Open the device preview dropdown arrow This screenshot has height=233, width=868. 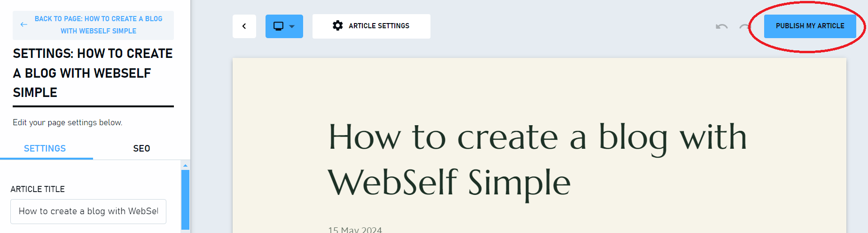[x=292, y=26]
